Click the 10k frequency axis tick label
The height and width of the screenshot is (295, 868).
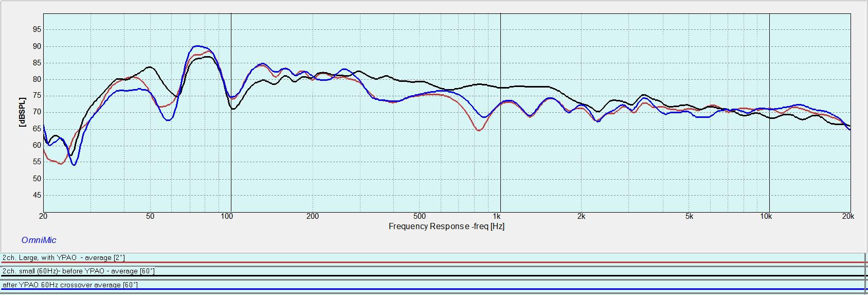766,216
